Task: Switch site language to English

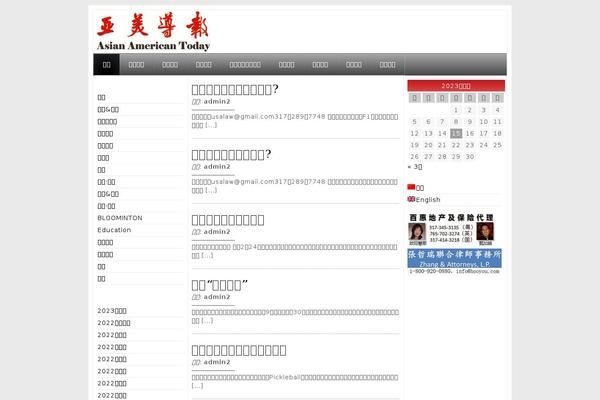Action: point(428,199)
